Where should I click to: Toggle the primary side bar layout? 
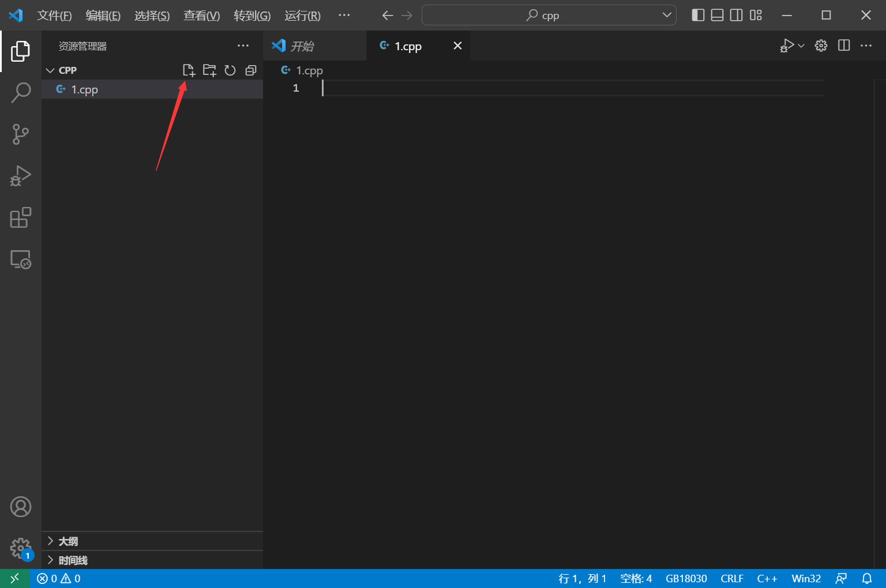point(698,15)
